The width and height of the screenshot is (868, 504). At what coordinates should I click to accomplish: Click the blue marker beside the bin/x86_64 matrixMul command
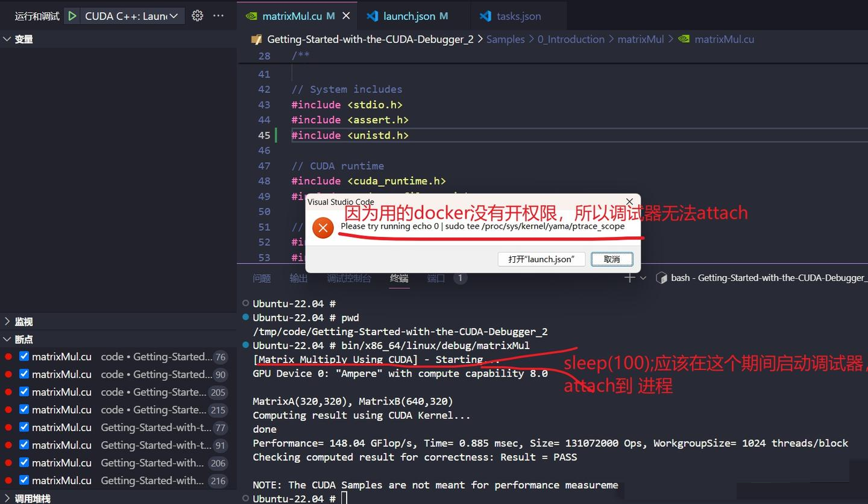click(245, 345)
